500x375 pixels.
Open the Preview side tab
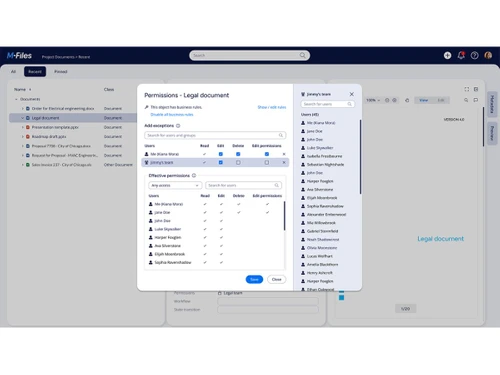coord(492,133)
